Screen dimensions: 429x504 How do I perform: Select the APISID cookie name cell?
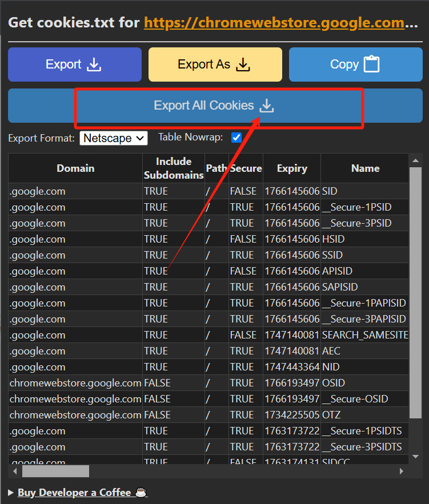coord(365,271)
